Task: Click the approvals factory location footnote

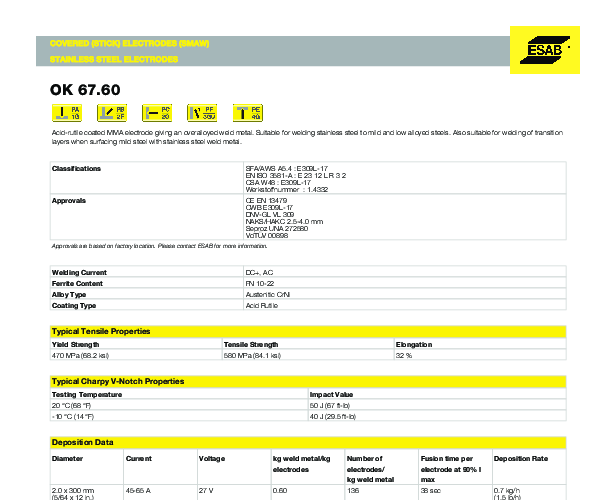Action: (160, 246)
